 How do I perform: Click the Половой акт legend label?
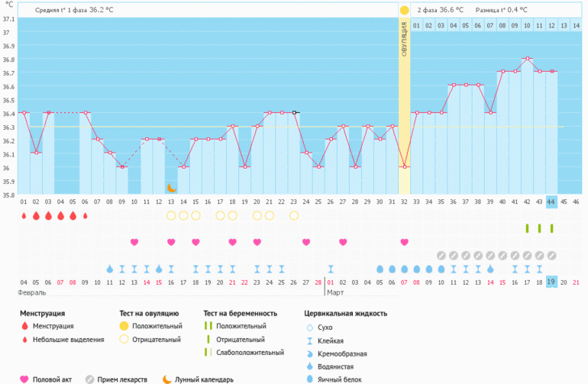click(x=57, y=379)
